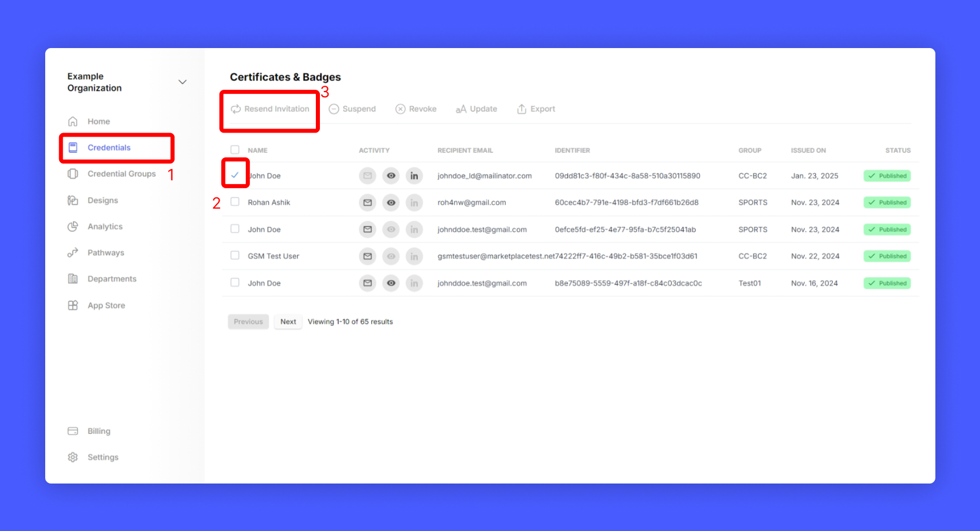This screenshot has height=531, width=980.
Task: Uncheck the selected John Doe checkbox
Action: [235, 175]
